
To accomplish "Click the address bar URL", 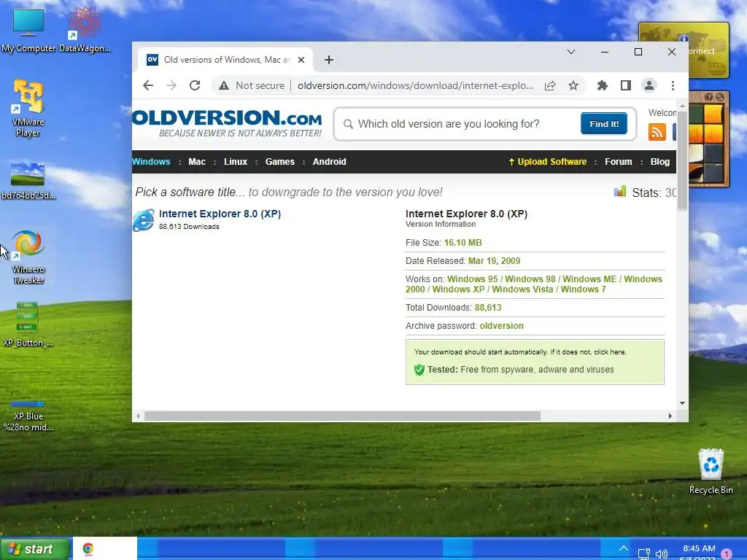I will 415,86.
